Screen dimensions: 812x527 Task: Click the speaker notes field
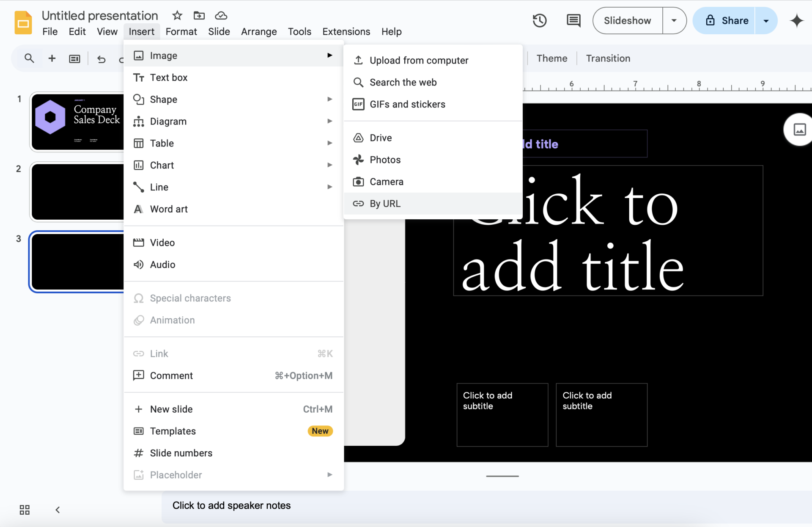486,505
